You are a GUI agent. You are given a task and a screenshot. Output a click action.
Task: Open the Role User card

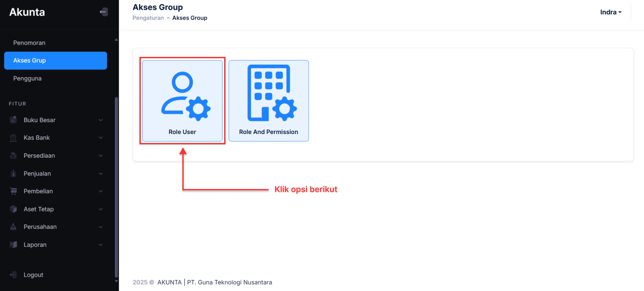[182, 101]
